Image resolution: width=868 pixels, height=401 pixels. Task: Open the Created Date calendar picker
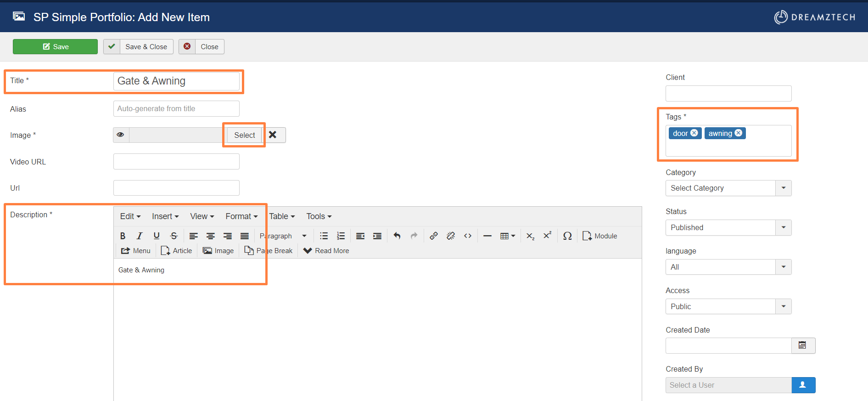point(803,345)
